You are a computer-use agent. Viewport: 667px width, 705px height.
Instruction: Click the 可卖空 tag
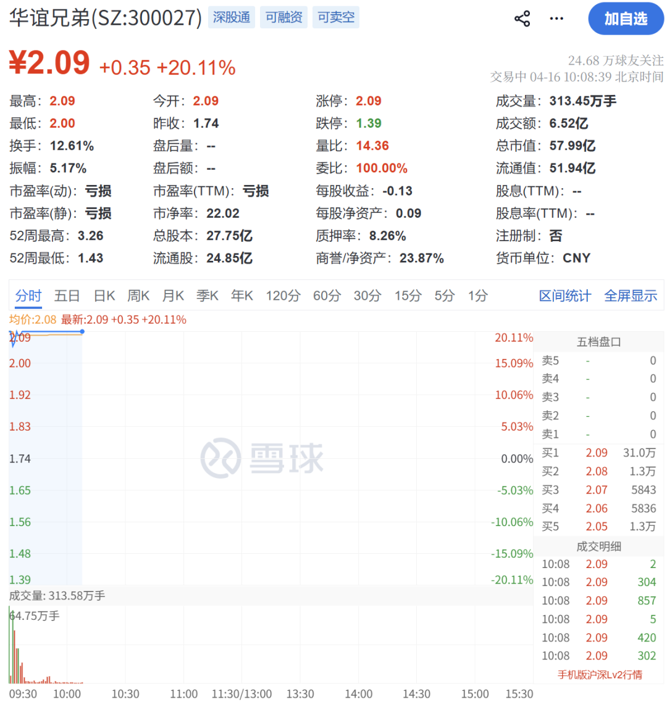click(335, 18)
